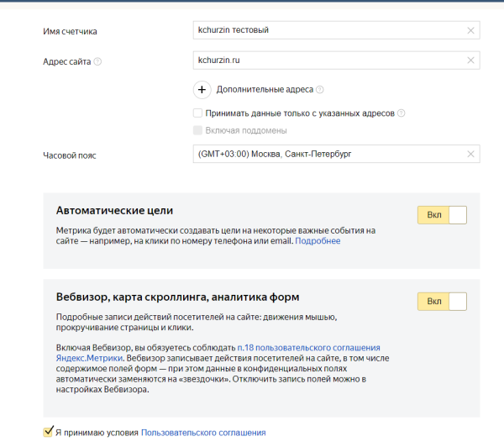Viewport: 504px width, 447px height.
Task: Open the Пользовательского соглашения link at bottom
Action: click(203, 433)
